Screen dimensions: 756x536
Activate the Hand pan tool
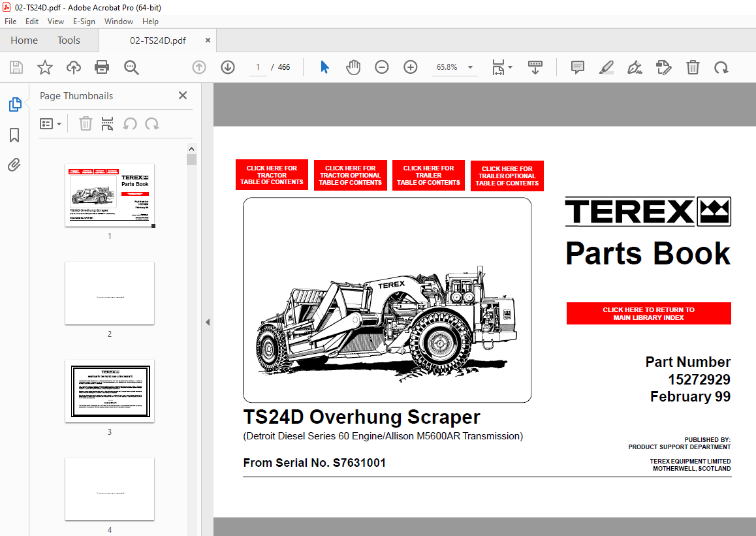(353, 67)
